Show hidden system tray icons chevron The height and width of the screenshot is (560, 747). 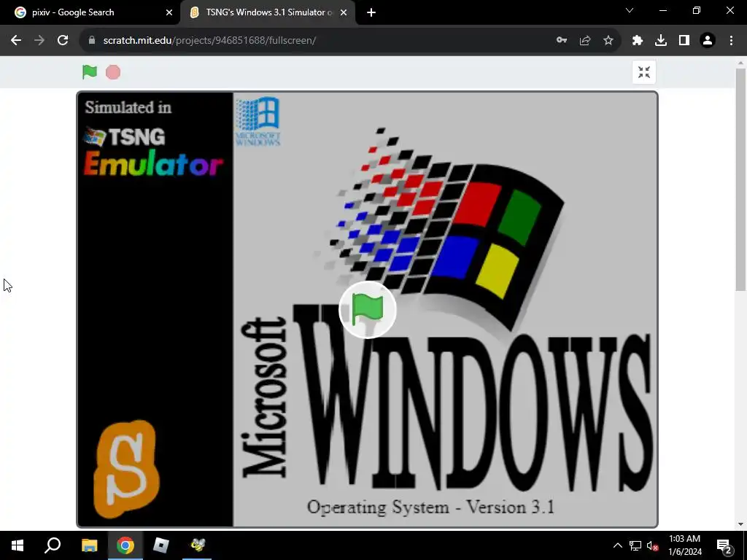[617, 545]
